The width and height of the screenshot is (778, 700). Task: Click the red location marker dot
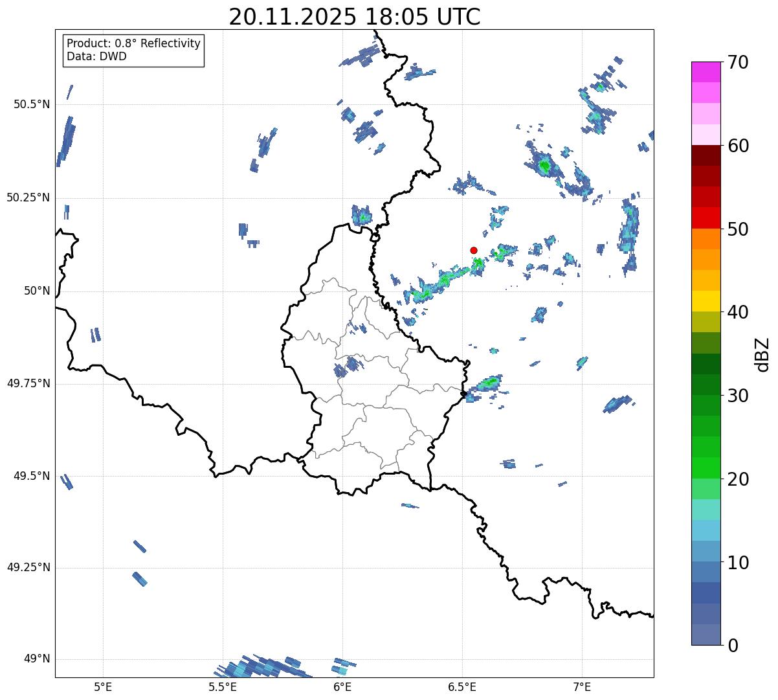tap(474, 250)
